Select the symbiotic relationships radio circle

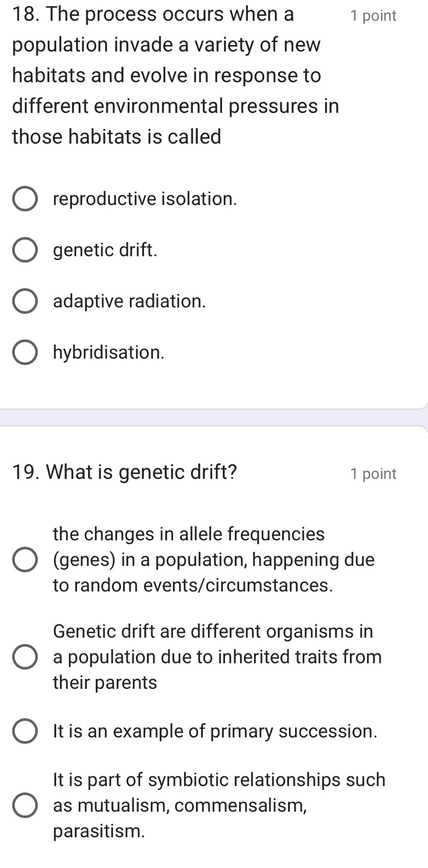pos(25,806)
